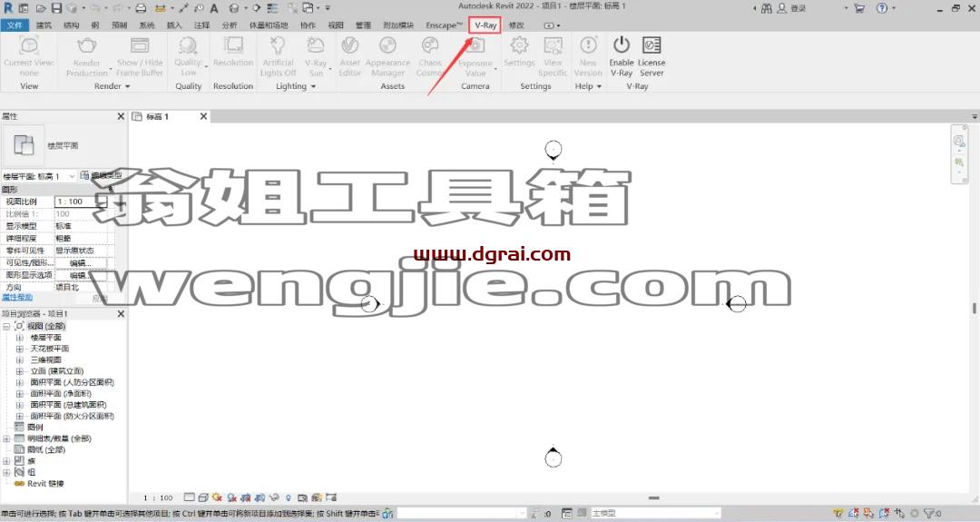Click the Text 'A' tool in quick access toolbar
The width and height of the screenshot is (980, 522).
point(214,8)
